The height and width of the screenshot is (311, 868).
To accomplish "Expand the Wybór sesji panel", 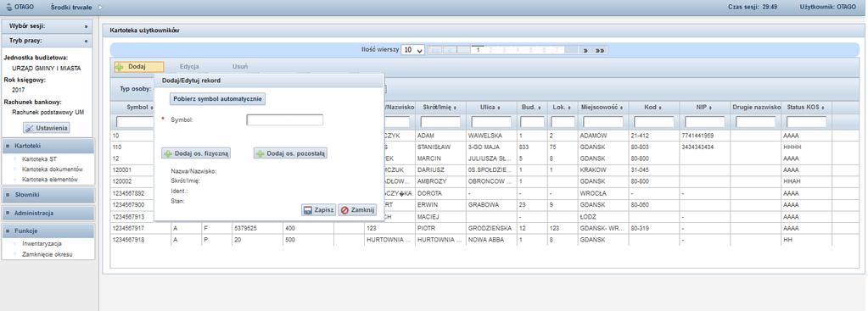I will tap(86, 26).
